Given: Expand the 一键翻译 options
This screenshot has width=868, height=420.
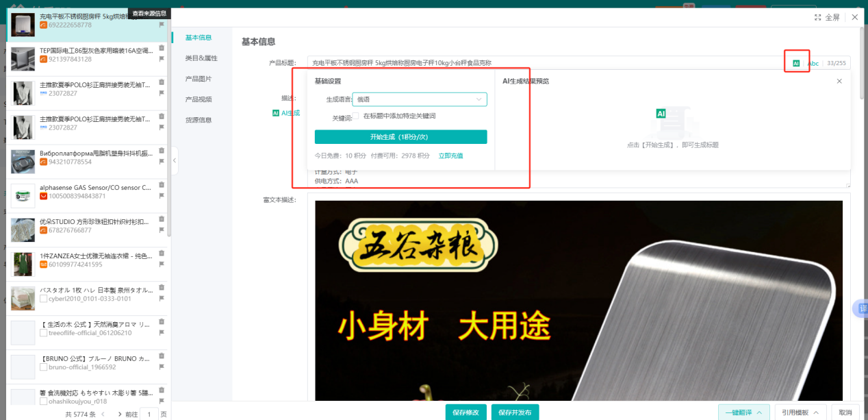Looking at the screenshot, I should click(x=743, y=412).
